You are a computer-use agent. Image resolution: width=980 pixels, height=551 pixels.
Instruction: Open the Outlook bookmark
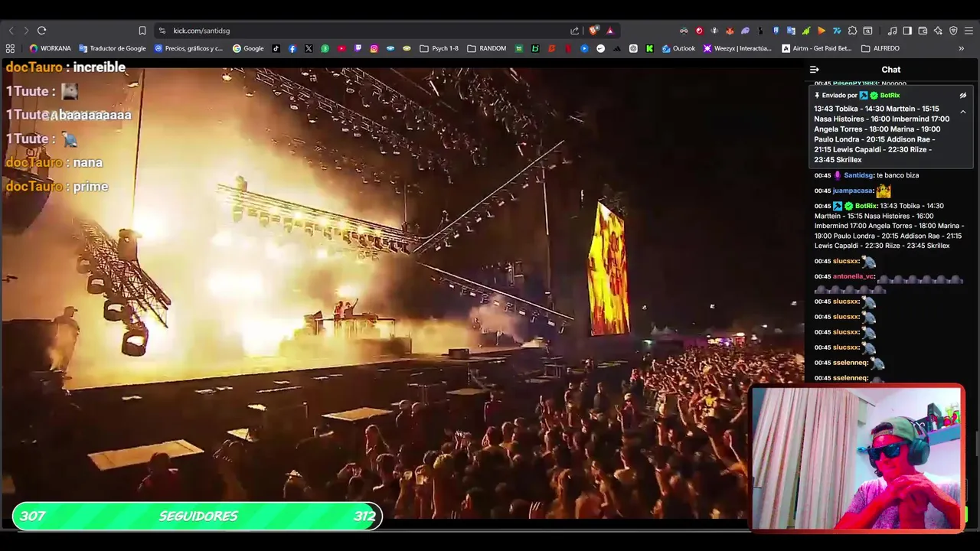[678, 48]
